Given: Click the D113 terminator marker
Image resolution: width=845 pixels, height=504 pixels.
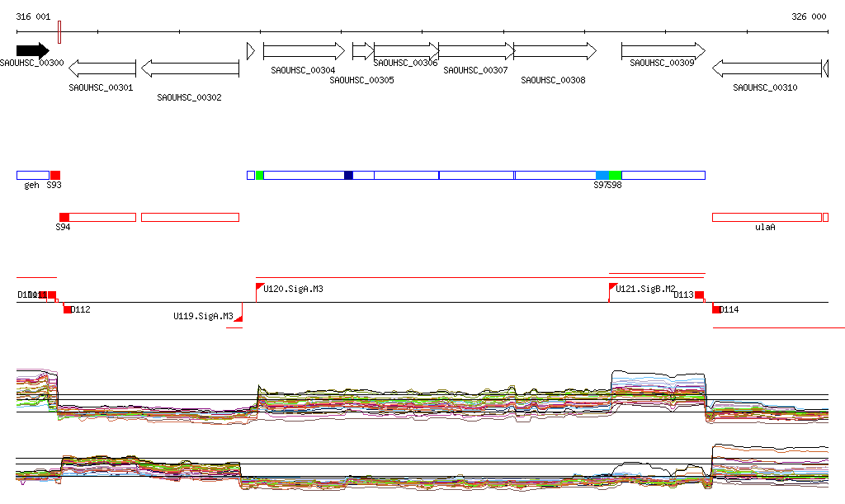Looking at the screenshot, I should click(699, 294).
